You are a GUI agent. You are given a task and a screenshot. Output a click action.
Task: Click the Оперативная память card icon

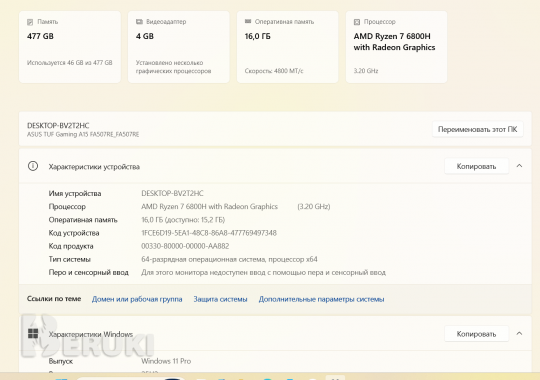[x=248, y=21]
